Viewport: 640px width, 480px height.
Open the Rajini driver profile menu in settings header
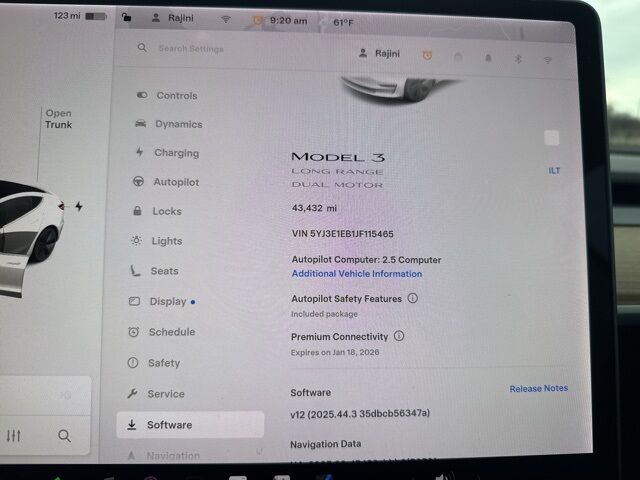click(379, 54)
